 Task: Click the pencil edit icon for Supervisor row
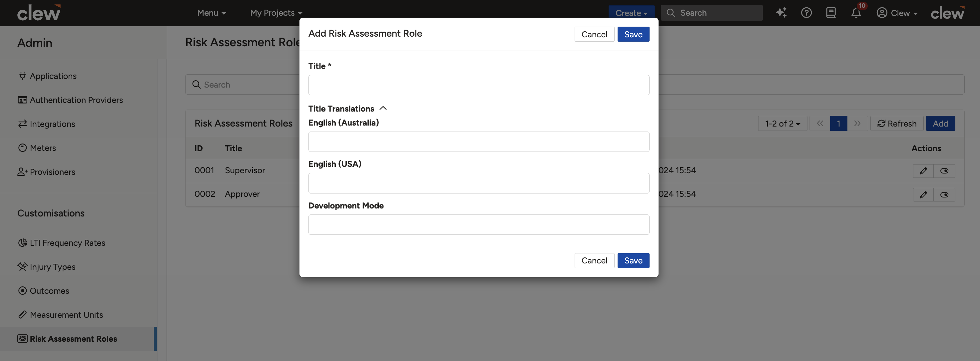[923, 171]
